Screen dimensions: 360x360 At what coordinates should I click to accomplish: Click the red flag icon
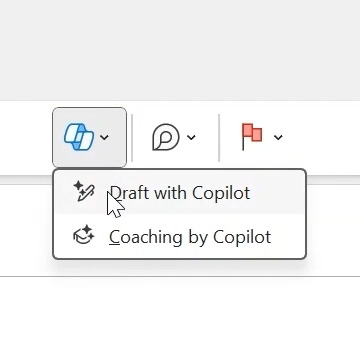click(x=252, y=137)
